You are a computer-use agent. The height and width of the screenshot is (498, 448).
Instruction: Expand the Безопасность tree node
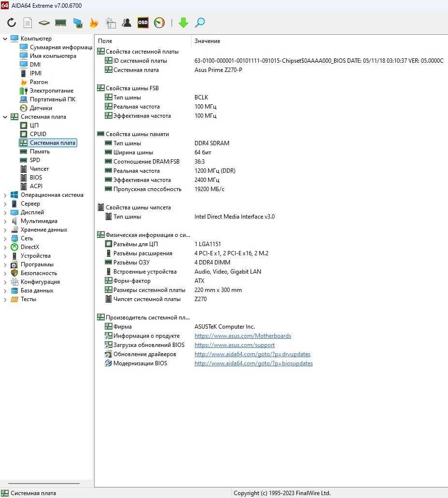point(5,274)
